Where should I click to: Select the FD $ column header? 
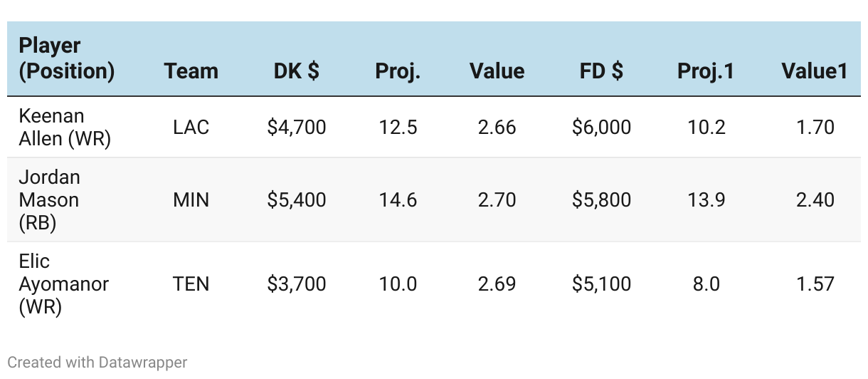pyautogui.click(x=601, y=71)
